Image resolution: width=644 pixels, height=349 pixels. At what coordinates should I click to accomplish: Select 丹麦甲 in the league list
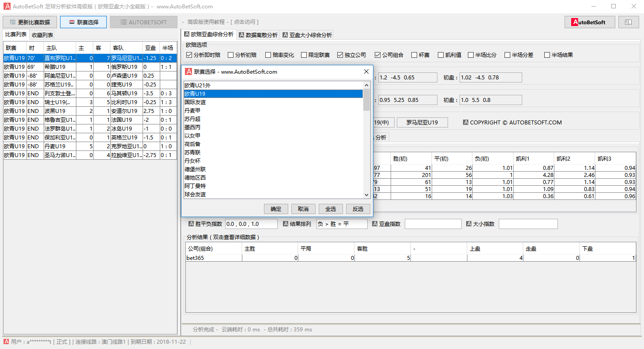point(273,110)
